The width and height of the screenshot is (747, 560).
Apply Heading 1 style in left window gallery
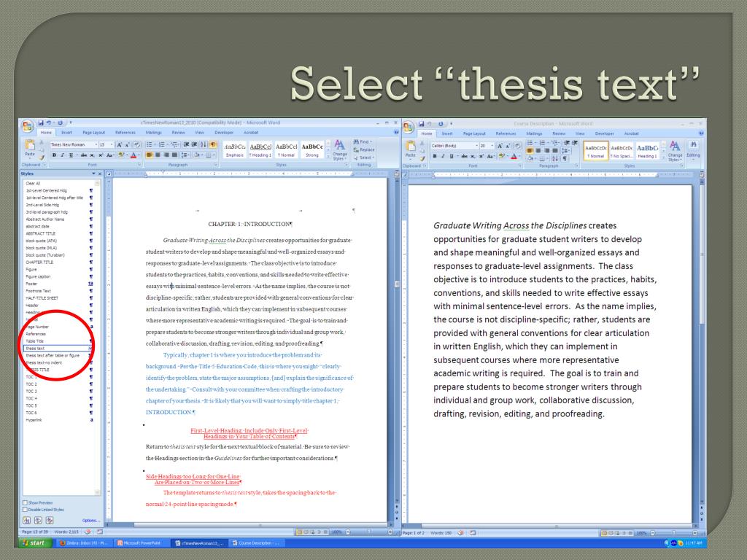[260, 150]
